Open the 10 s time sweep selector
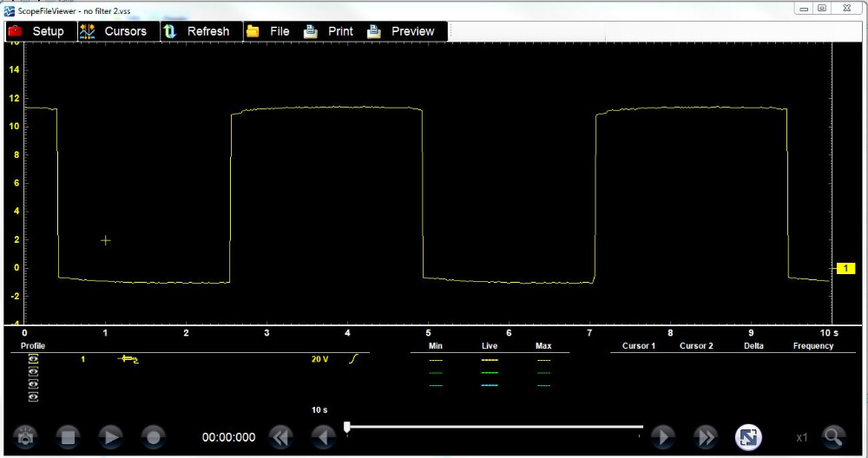This screenshot has width=868, height=458. tap(319, 409)
